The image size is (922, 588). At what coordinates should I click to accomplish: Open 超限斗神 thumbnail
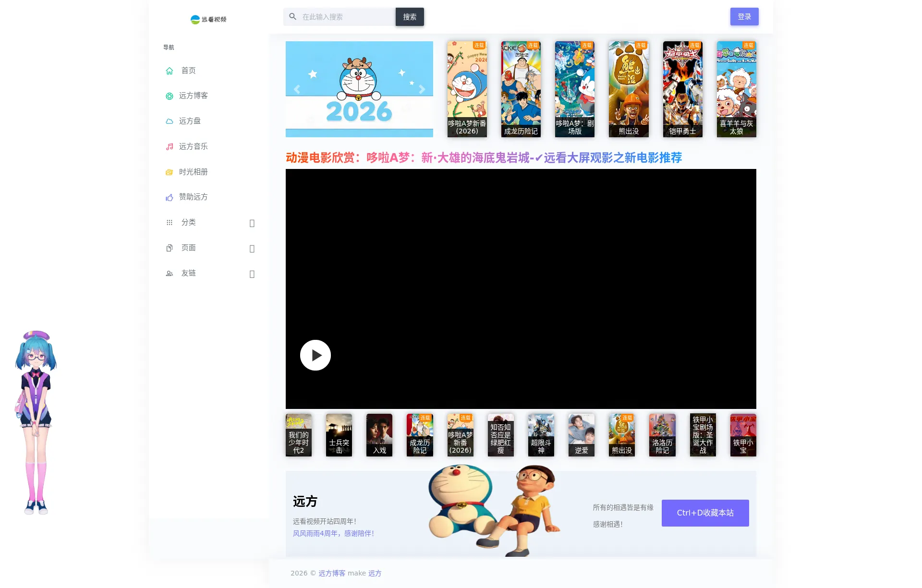tap(541, 435)
